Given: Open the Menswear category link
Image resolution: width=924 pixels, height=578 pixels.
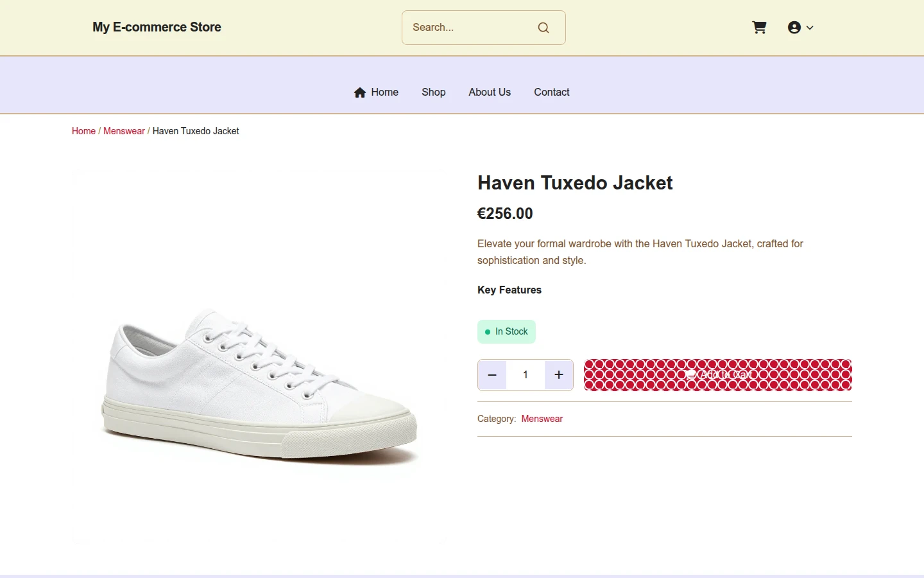Looking at the screenshot, I should [x=542, y=419].
